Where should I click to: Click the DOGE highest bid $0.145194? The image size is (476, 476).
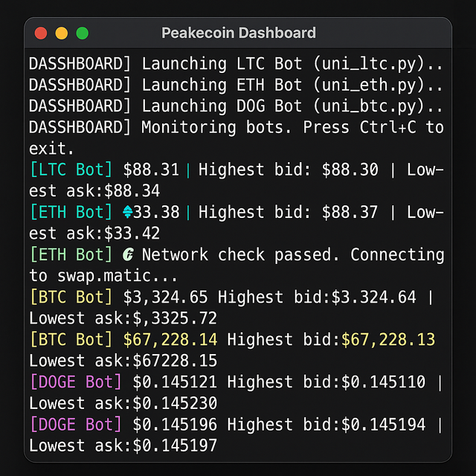(x=383, y=425)
